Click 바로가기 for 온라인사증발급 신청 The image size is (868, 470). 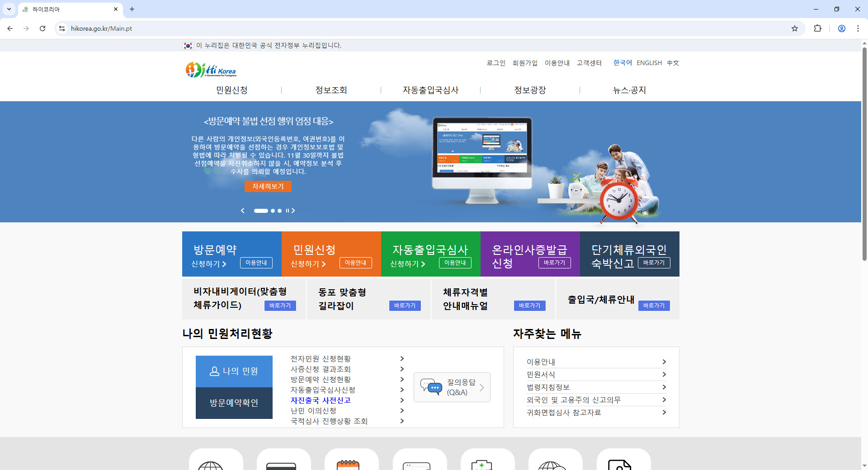[555, 263]
